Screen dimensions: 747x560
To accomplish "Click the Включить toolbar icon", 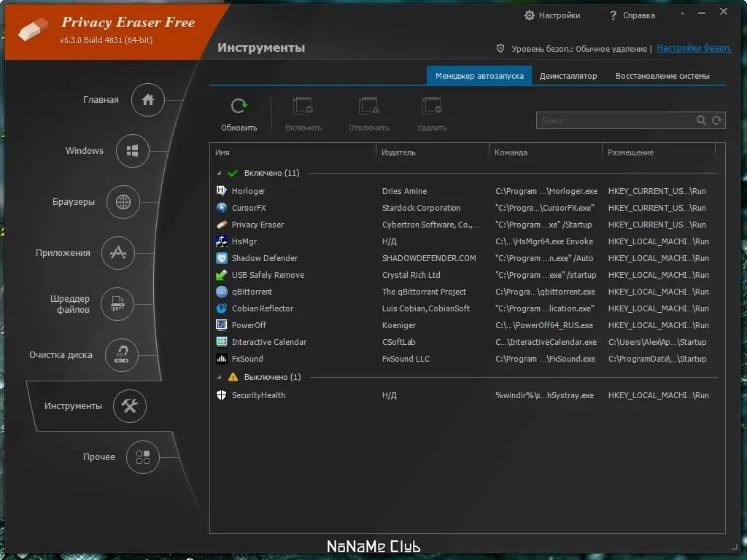I will 303,106.
